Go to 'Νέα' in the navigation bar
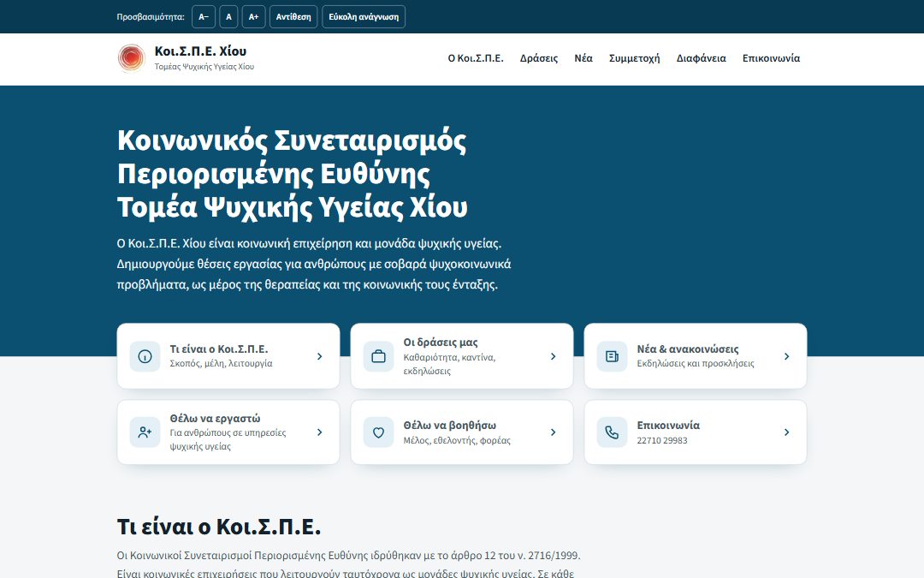The width and height of the screenshot is (924, 578). [583, 58]
